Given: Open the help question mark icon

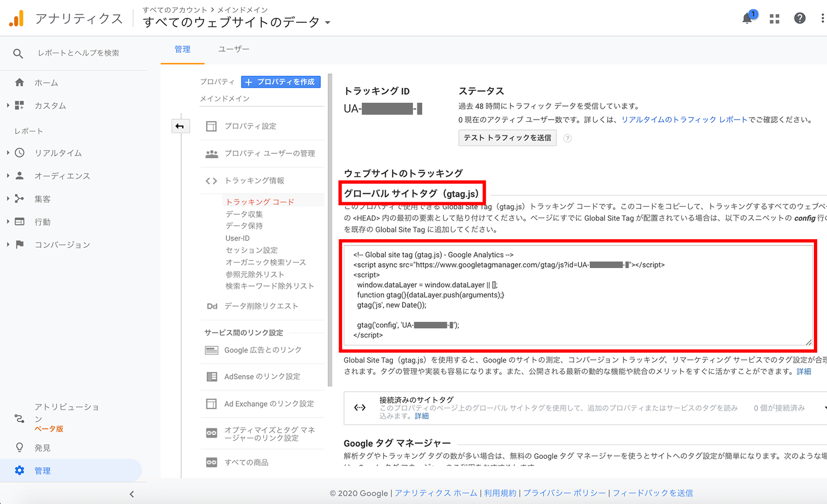Looking at the screenshot, I should click(800, 18).
